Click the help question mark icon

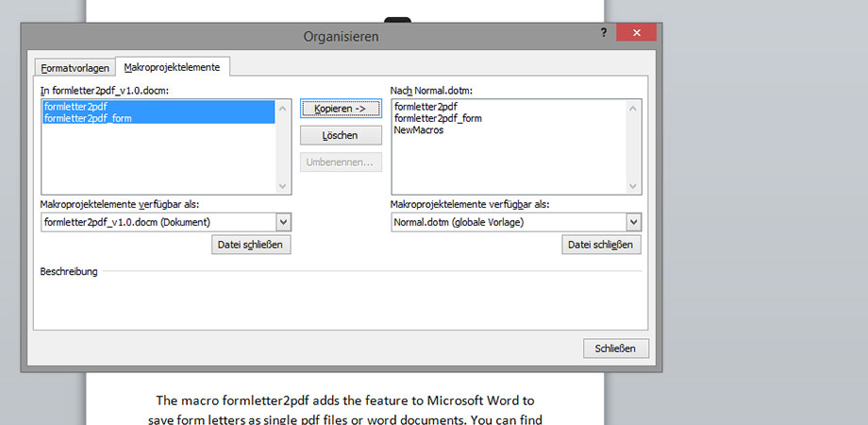603,33
